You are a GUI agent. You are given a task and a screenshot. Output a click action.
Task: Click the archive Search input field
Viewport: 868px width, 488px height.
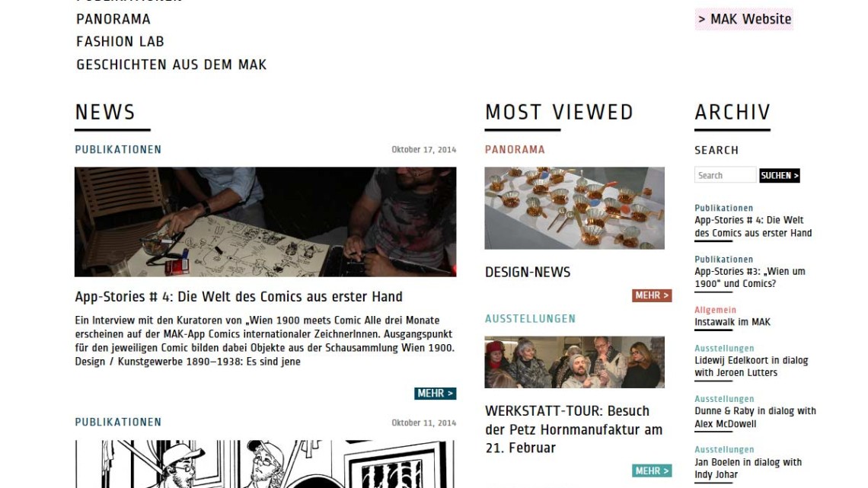725,175
